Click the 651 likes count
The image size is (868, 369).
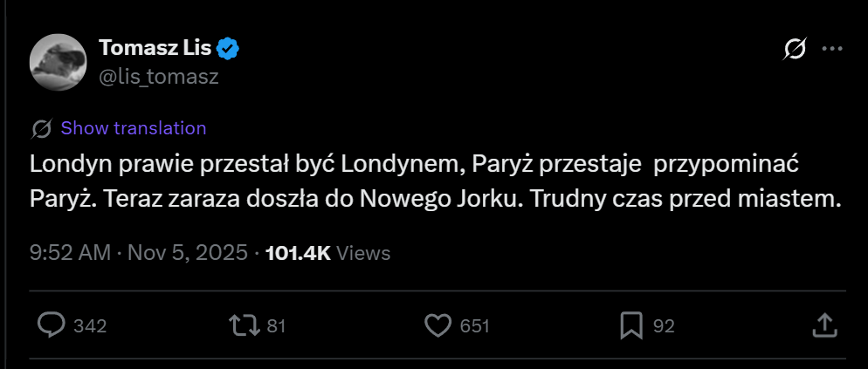pos(474,326)
